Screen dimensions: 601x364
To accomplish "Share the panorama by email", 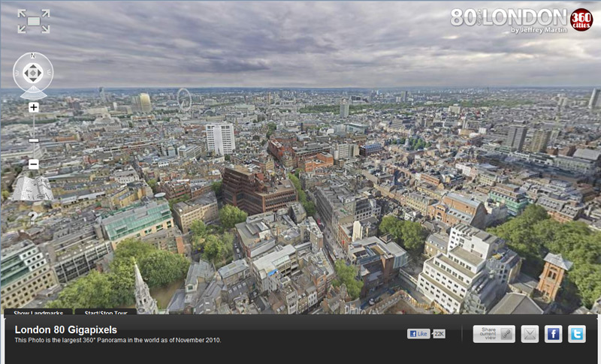I will coord(530,334).
